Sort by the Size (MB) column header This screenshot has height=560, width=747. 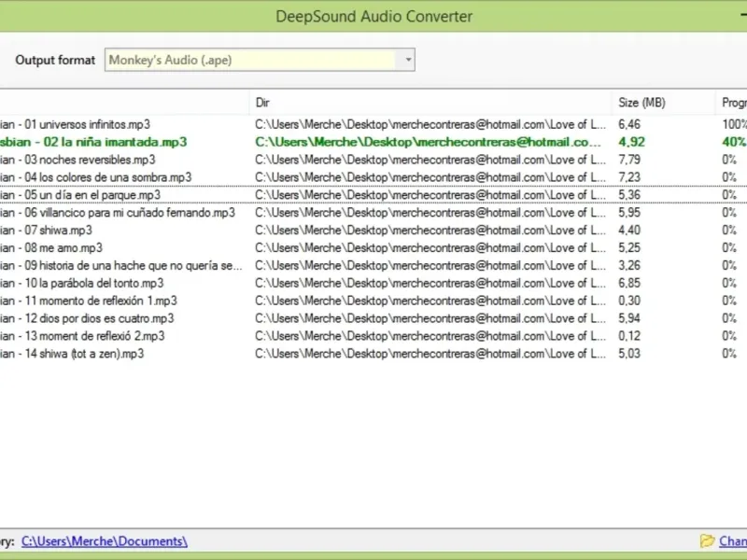[x=663, y=103]
